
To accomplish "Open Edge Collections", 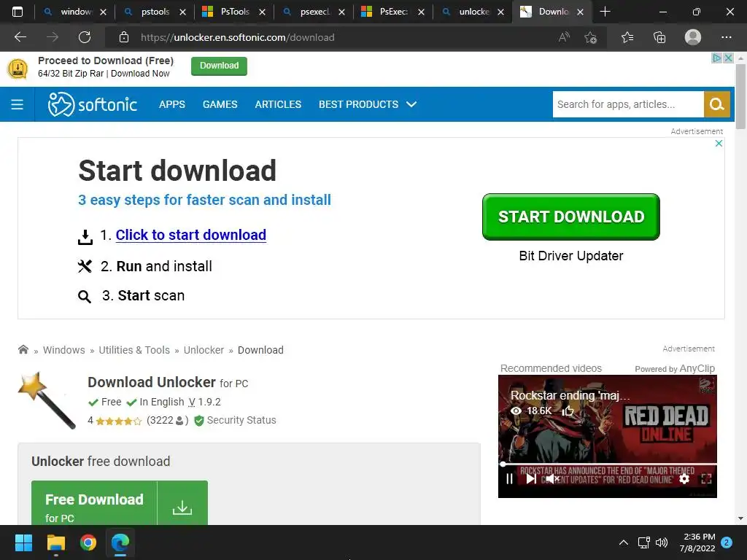I will click(659, 37).
